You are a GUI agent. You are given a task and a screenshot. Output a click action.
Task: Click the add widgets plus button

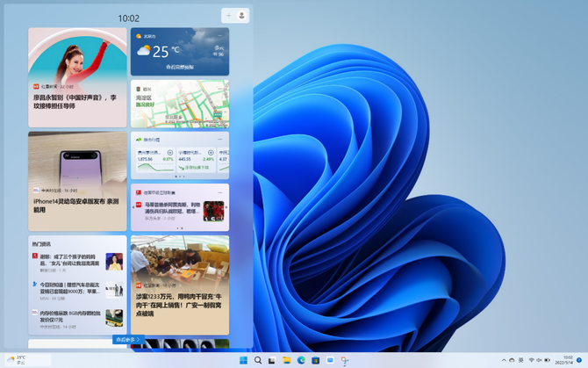click(229, 16)
